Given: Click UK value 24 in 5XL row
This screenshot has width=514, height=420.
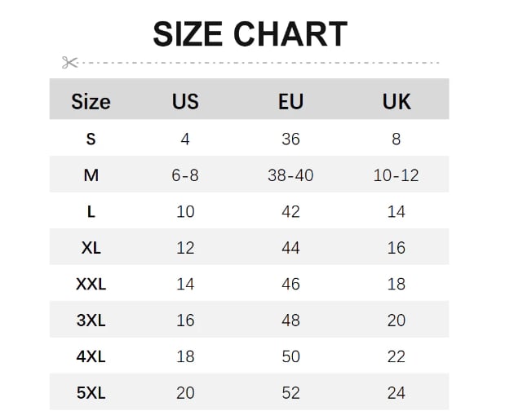Looking at the screenshot, I should coord(397,393).
